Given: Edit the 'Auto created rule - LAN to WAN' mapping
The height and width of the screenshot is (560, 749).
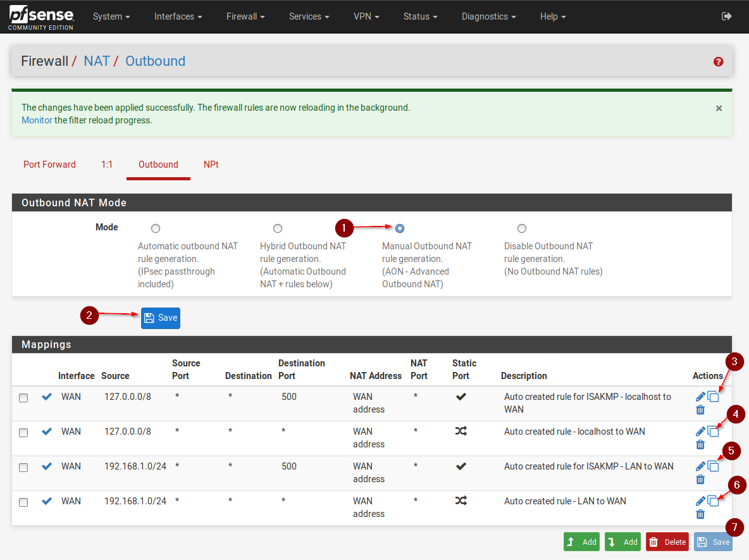Looking at the screenshot, I should point(700,501).
